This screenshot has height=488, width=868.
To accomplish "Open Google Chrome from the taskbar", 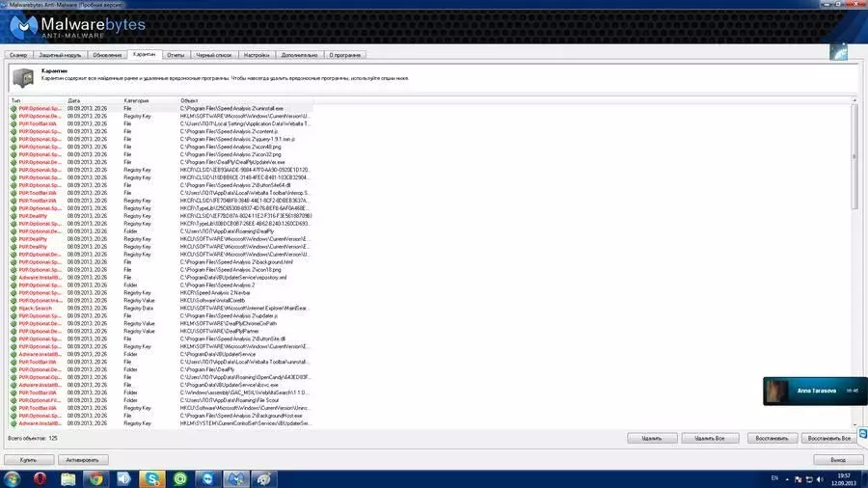I will click(x=96, y=478).
